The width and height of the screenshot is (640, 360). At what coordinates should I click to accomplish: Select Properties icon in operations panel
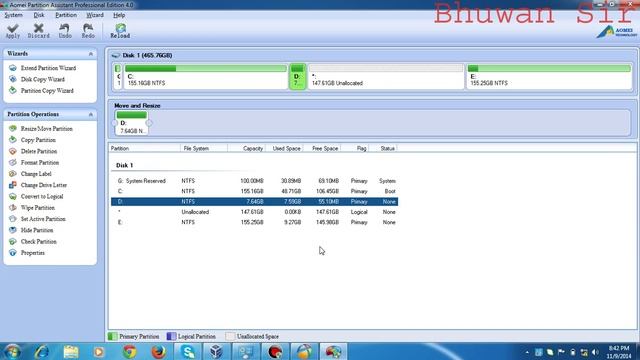tap(13, 253)
